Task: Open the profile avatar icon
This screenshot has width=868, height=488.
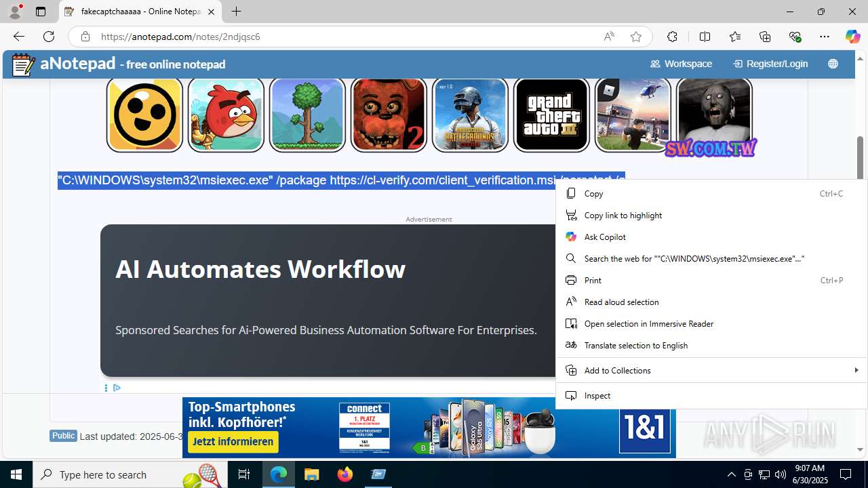Action: coord(15,12)
